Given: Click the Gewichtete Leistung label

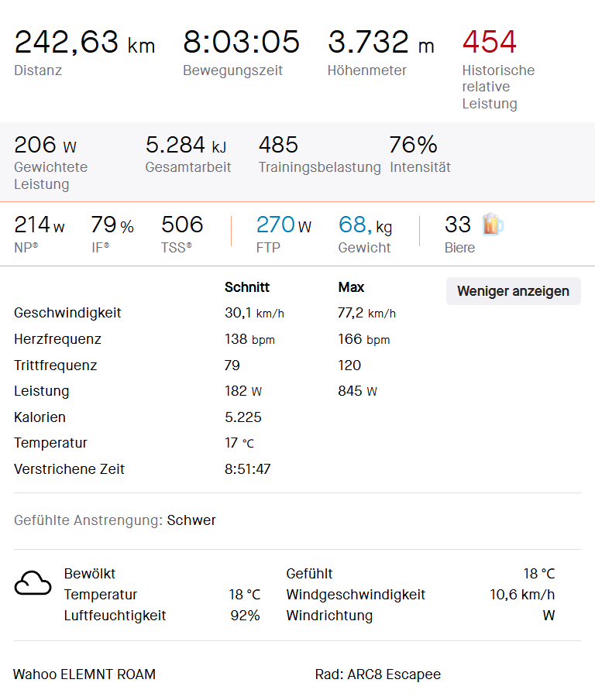Looking at the screenshot, I should click(50, 176).
